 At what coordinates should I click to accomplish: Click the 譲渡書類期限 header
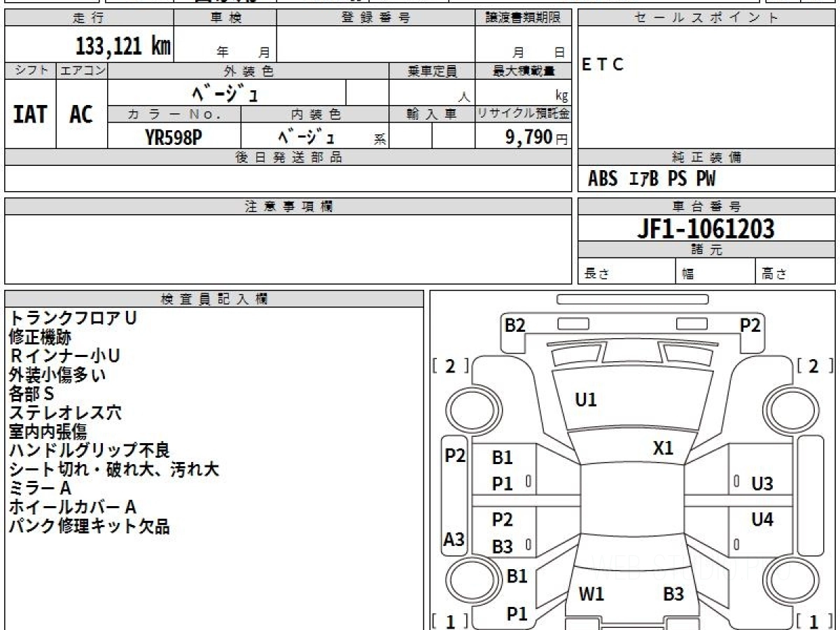tap(524, 18)
